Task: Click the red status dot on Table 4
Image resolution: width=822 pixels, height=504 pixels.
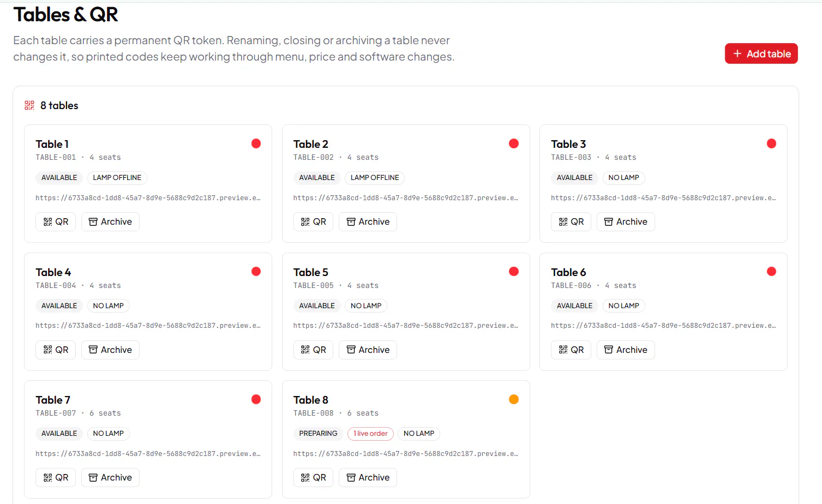Action: (256, 272)
